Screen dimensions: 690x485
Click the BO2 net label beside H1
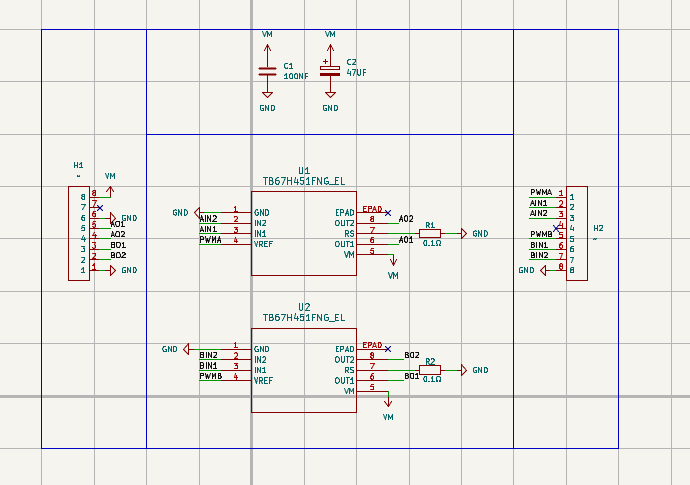coord(118,255)
